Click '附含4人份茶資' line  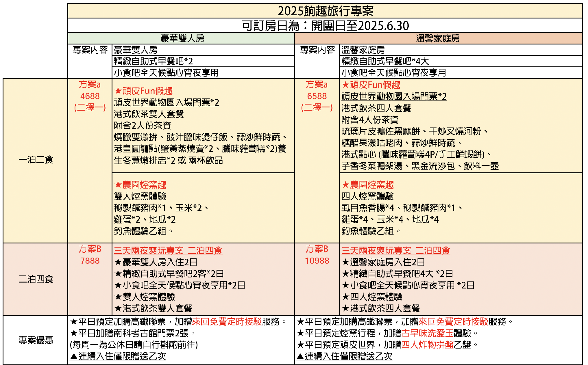pos(370,120)
